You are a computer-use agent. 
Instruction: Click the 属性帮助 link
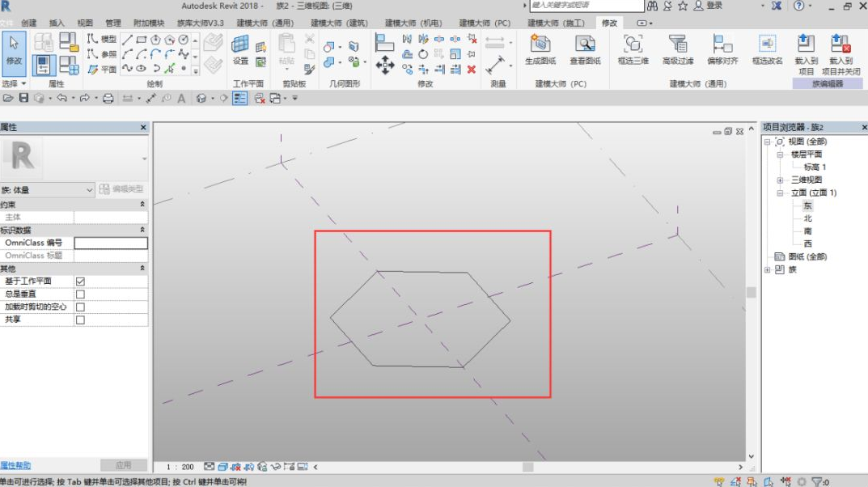coord(15,465)
